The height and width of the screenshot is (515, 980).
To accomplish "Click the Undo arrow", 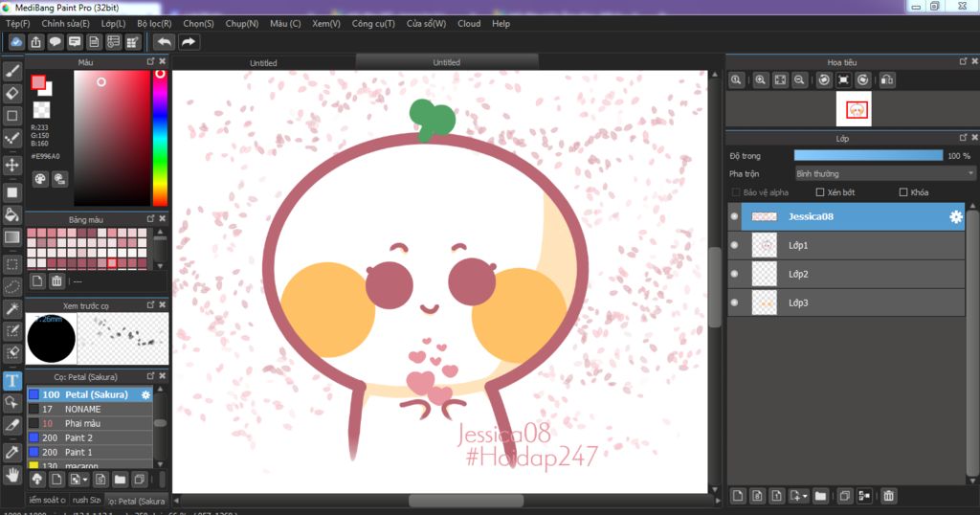I will (x=165, y=42).
